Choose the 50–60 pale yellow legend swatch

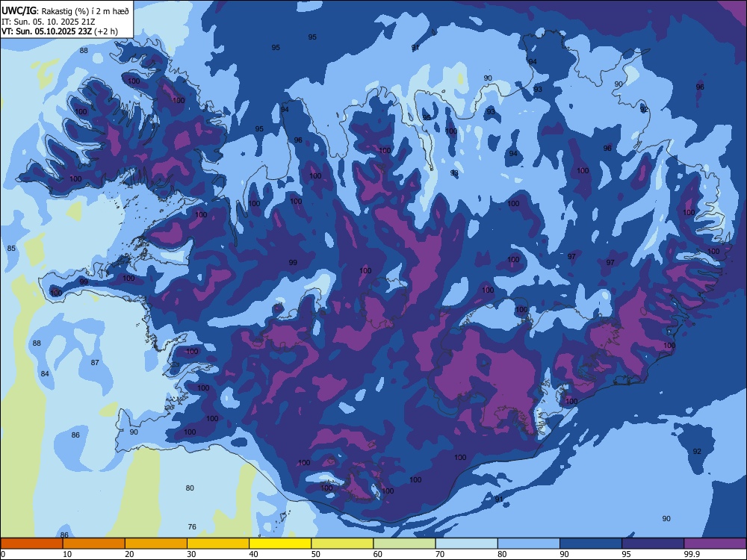point(342,544)
